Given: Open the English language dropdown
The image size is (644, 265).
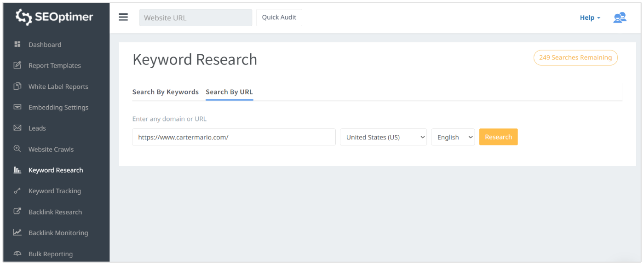Looking at the screenshot, I should 453,137.
